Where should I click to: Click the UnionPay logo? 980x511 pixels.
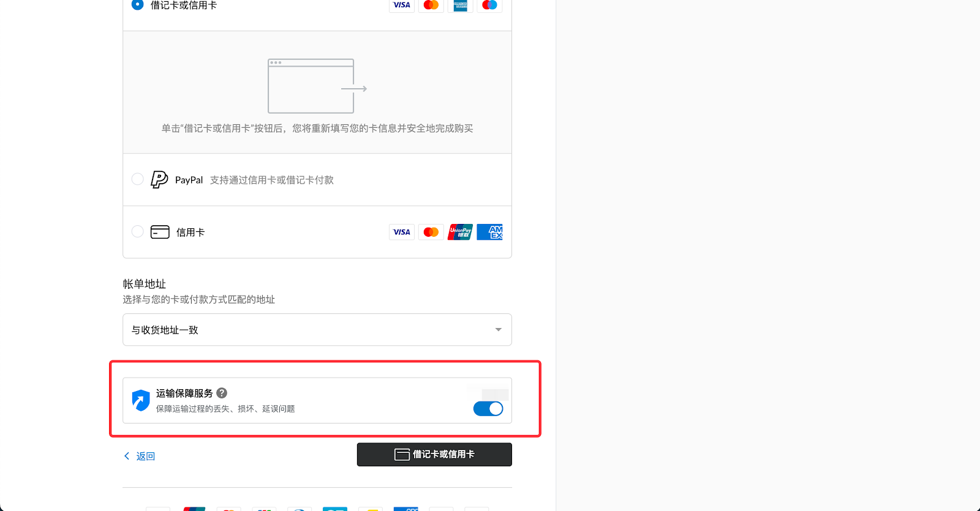coord(460,232)
